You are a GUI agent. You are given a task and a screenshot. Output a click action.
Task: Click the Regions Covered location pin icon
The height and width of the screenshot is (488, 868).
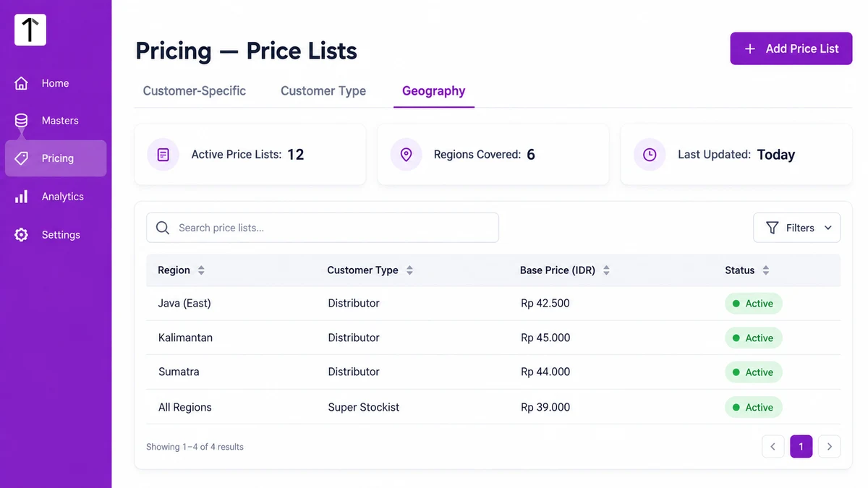[407, 155]
